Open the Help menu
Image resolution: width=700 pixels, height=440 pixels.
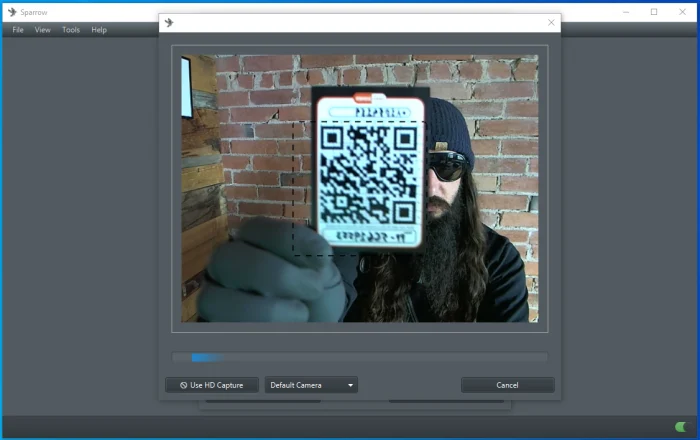[x=99, y=30]
